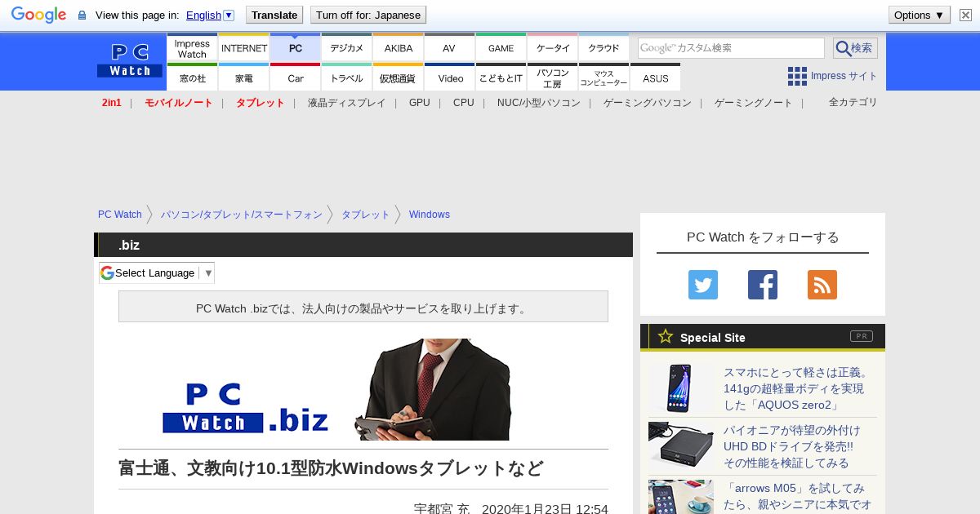Click the article headline 富士通、文教向け10.1型防水Windowsタブレットなど
This screenshot has height=514, width=980.
point(331,468)
